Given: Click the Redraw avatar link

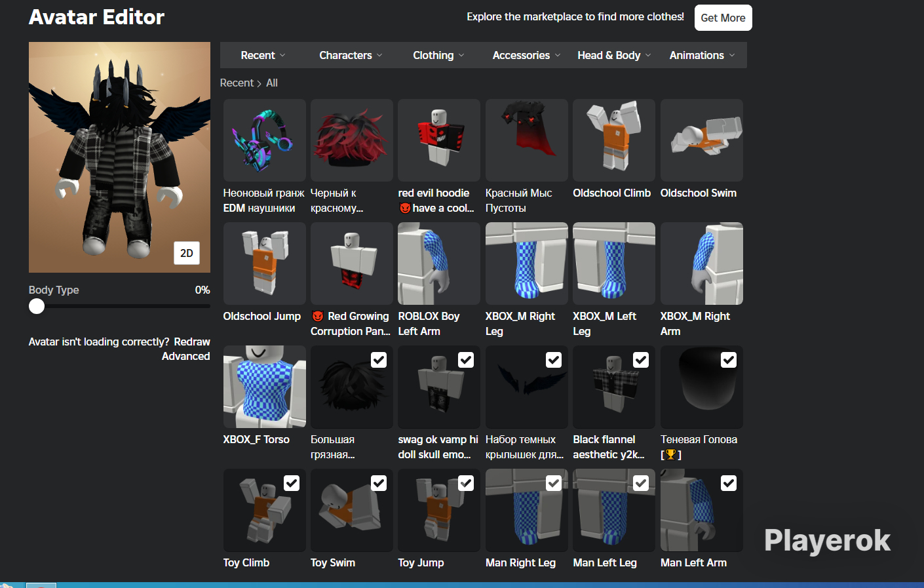Looking at the screenshot, I should [x=192, y=342].
